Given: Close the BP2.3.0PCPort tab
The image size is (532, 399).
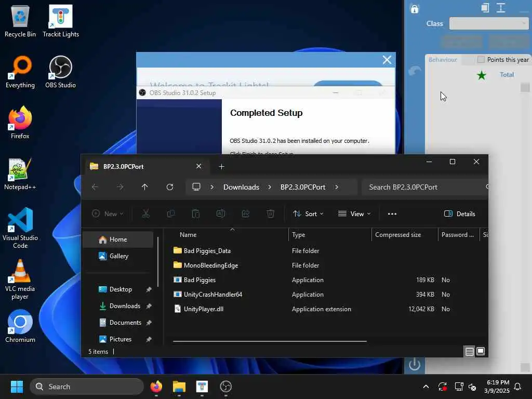Looking at the screenshot, I should tap(199, 166).
